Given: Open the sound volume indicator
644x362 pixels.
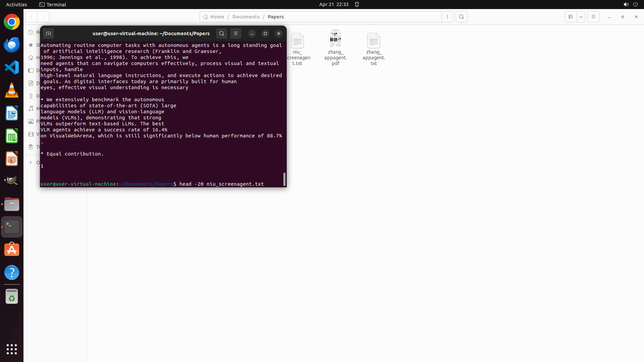Looking at the screenshot, I should pos(626,4).
